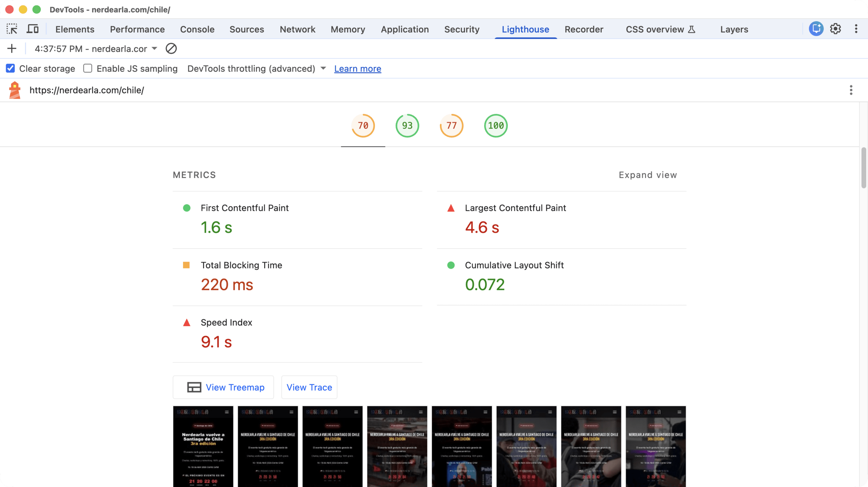
Task: Open the Lighthouse report three-dot menu
Action: (x=851, y=90)
